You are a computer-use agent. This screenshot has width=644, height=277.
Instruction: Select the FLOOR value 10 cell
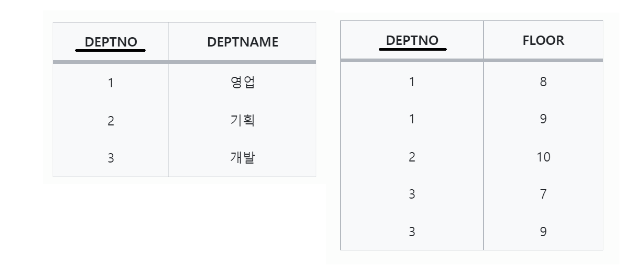point(543,157)
